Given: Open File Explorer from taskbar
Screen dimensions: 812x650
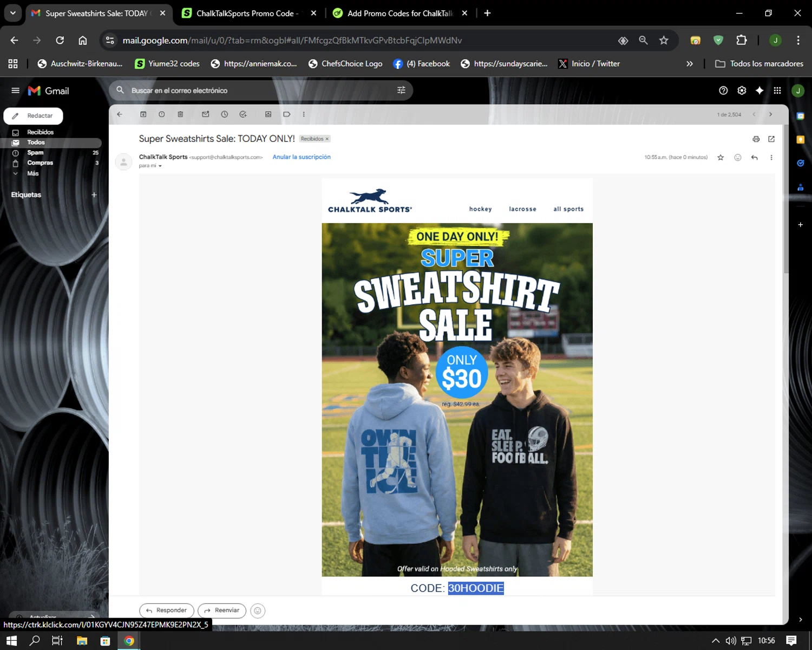Looking at the screenshot, I should point(82,641).
